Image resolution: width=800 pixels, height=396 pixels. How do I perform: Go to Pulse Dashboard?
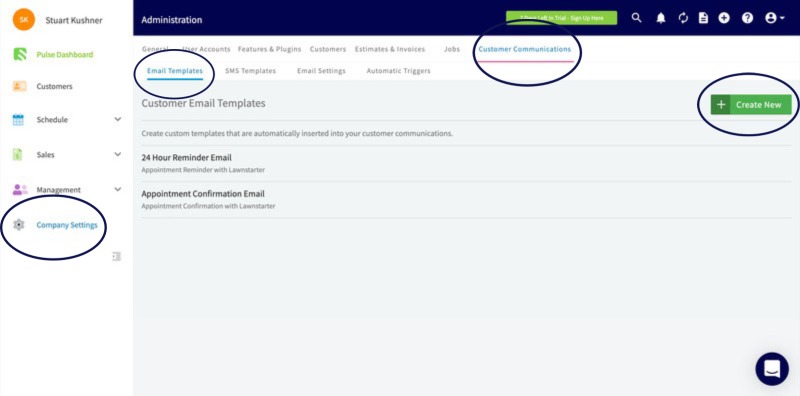65,55
